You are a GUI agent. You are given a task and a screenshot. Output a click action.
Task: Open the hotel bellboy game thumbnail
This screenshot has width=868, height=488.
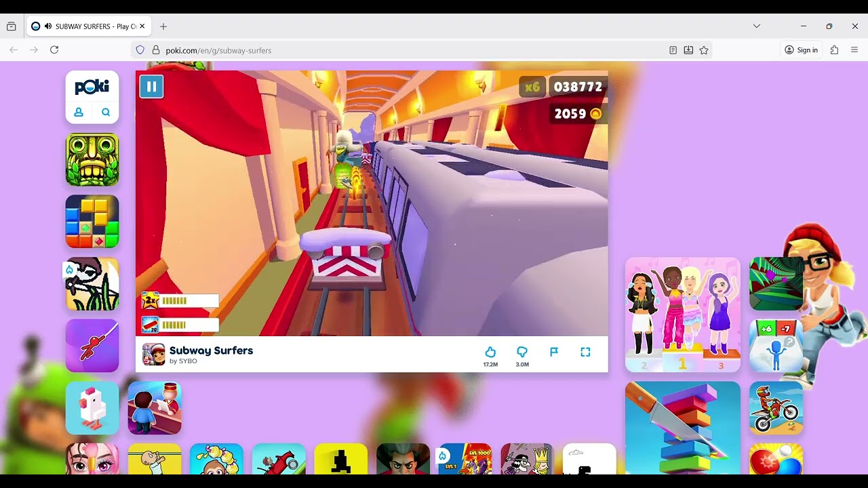pos(155,408)
